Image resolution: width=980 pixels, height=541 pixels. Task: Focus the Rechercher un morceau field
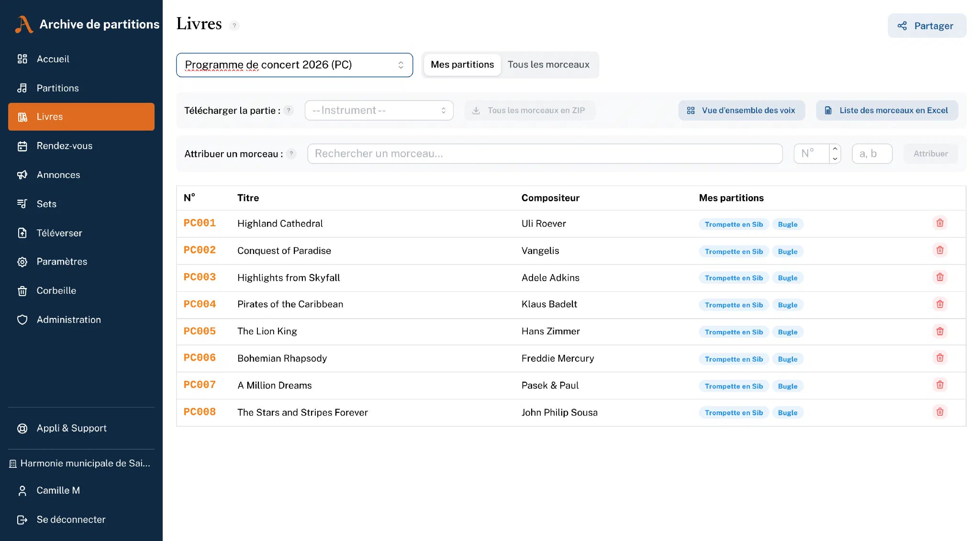[x=545, y=154]
